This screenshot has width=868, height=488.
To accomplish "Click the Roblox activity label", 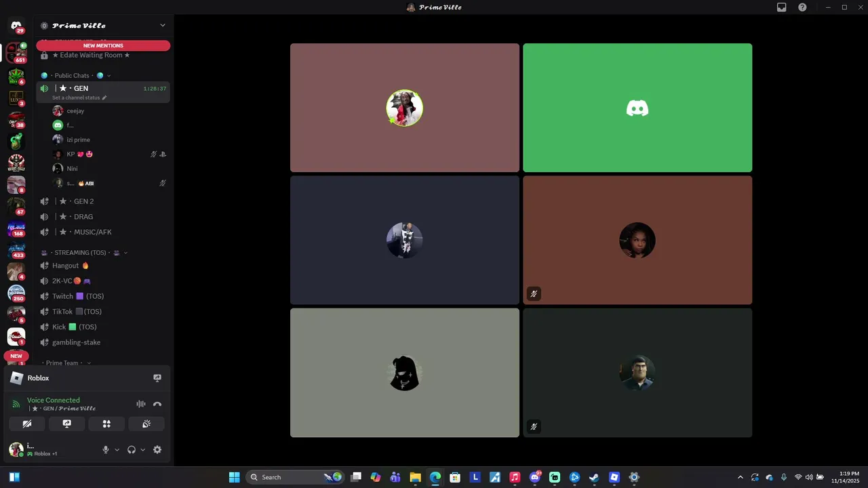I will point(38,378).
